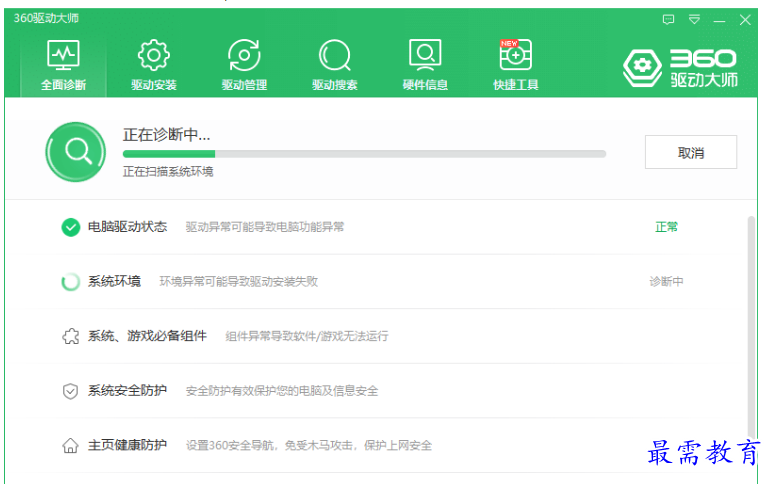Close the 360驱动大师 window
The height and width of the screenshot is (484, 769).
(x=745, y=20)
